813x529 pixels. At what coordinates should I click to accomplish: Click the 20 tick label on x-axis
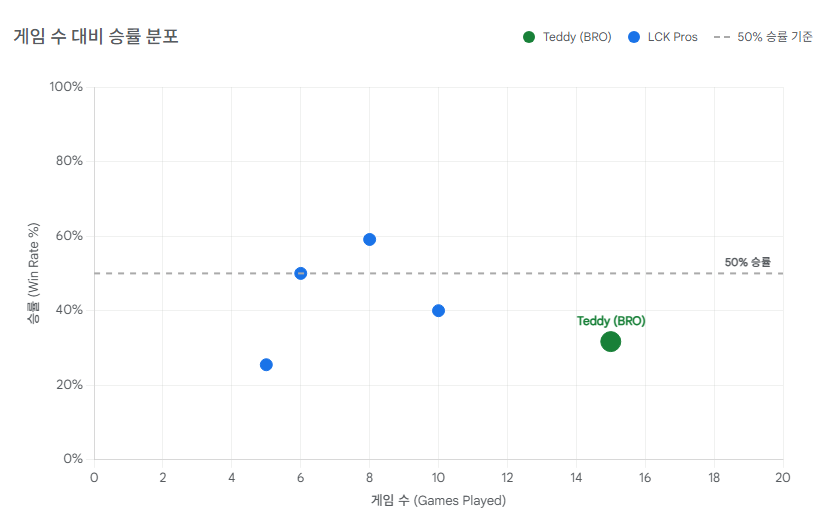782,477
